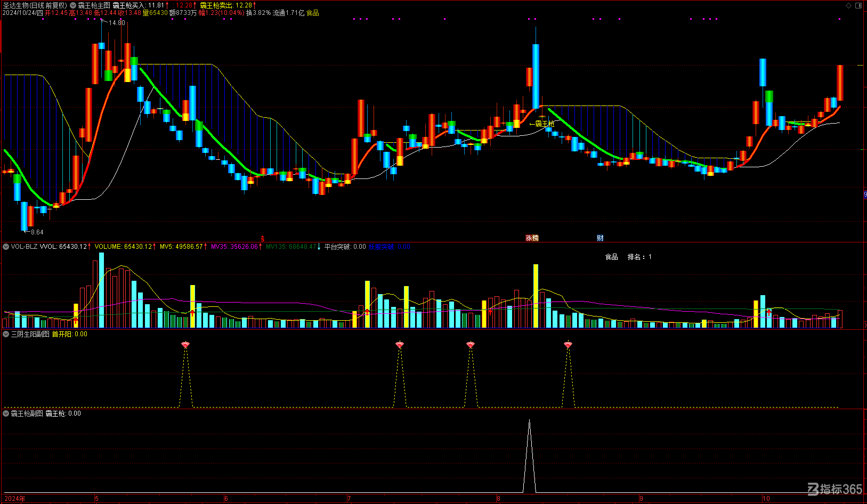Click the 2024年 label on the time axis
The width and height of the screenshot is (867, 504).
pyautogui.click(x=15, y=499)
